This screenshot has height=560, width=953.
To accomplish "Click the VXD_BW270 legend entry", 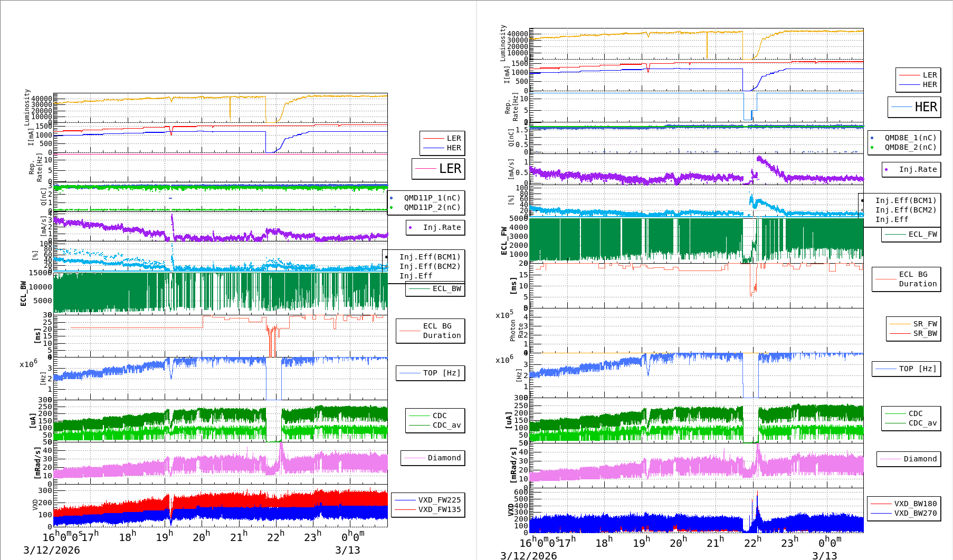I will [915, 513].
